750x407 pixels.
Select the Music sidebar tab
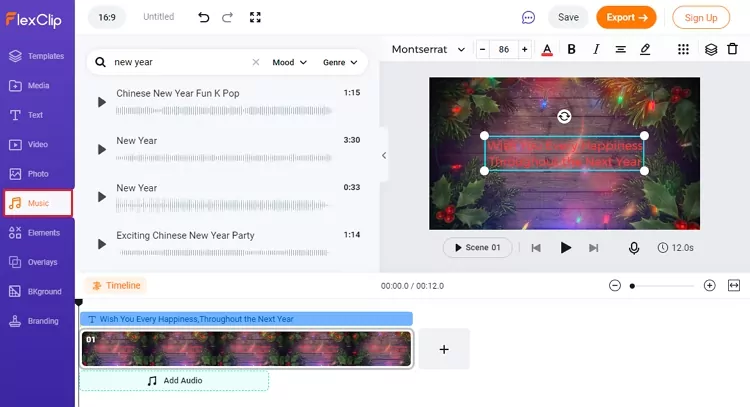pyautogui.click(x=38, y=203)
